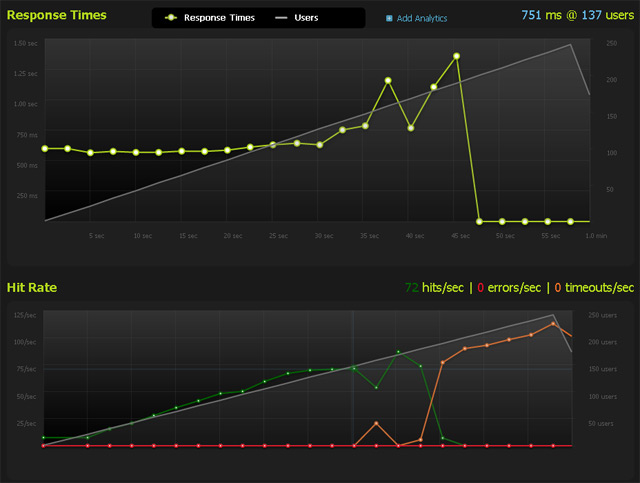Select the 751 ms @ 137 users summary

577,16
